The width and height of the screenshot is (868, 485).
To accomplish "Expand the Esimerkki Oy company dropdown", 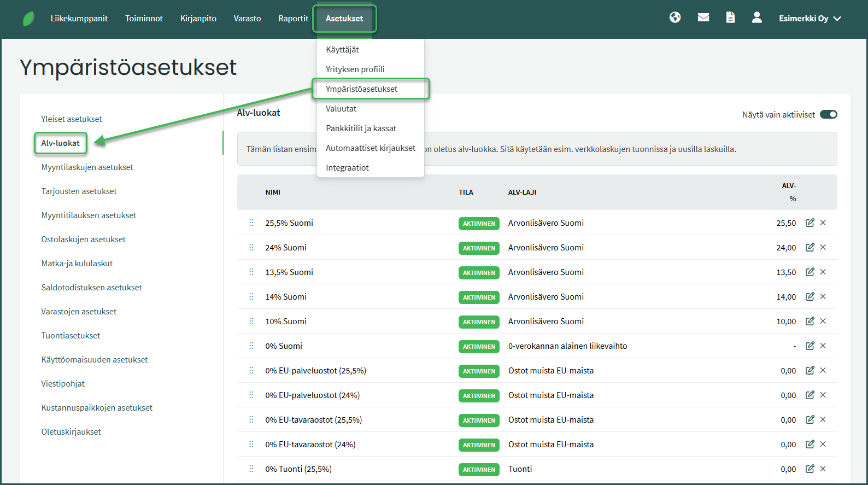I will (x=810, y=19).
